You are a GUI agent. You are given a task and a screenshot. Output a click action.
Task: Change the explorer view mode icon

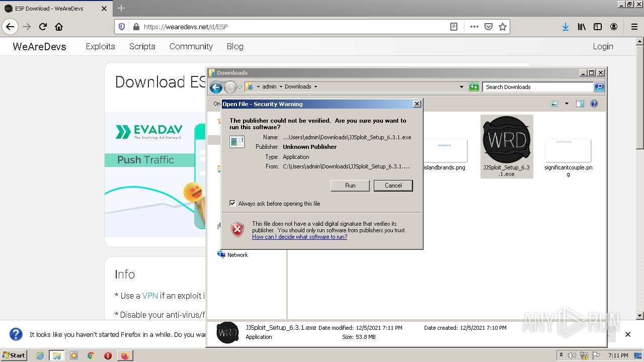[x=554, y=104]
